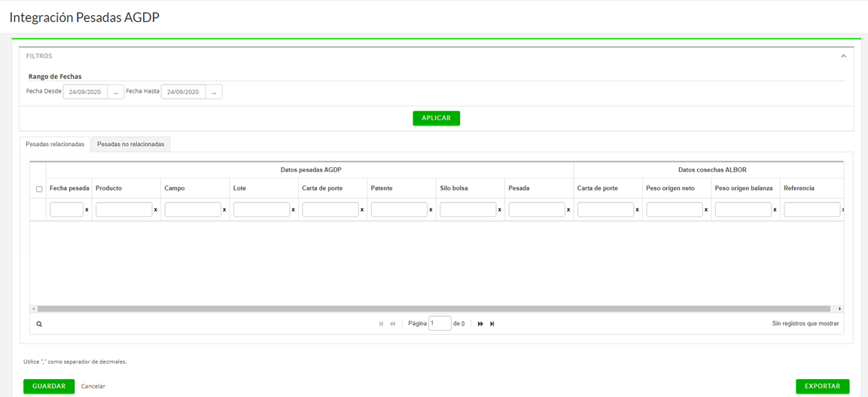Click the APLICAR button

click(x=436, y=118)
